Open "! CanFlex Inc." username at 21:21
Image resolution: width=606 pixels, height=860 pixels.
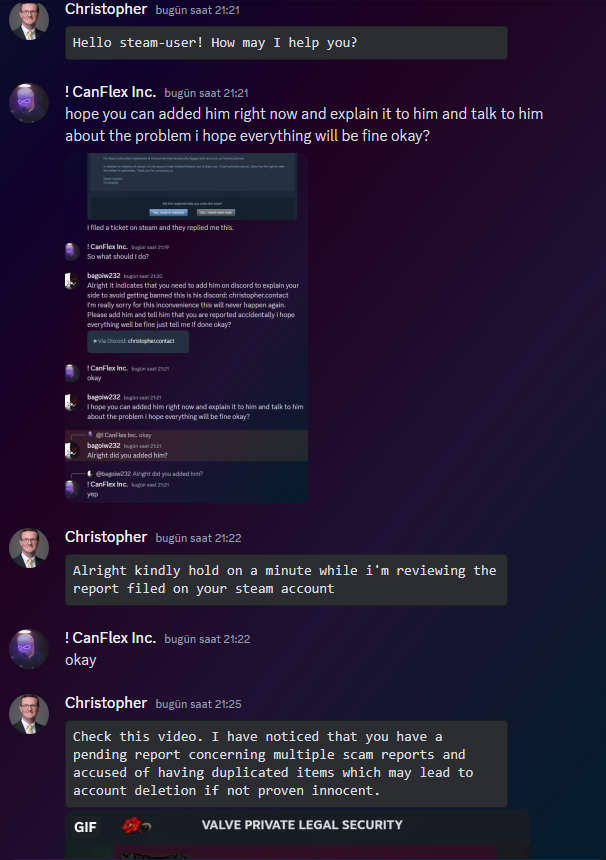pyautogui.click(x=110, y=92)
